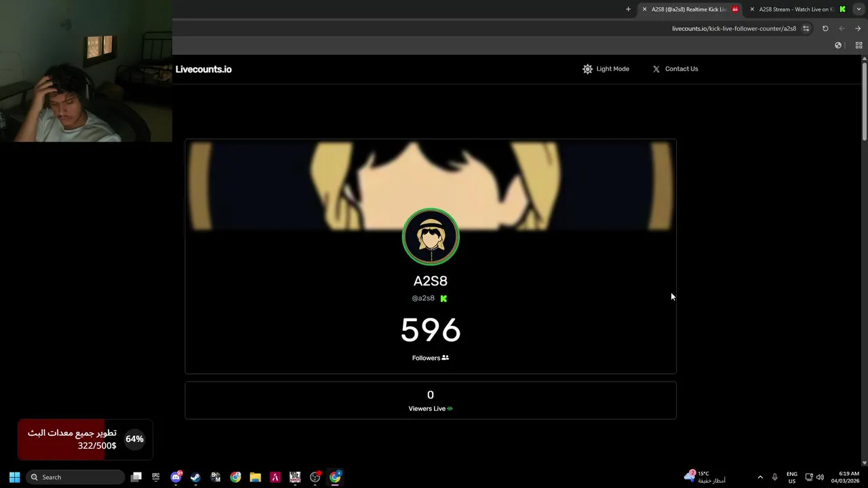
Task: Click the webcam overlay feed
Action: (x=86, y=71)
